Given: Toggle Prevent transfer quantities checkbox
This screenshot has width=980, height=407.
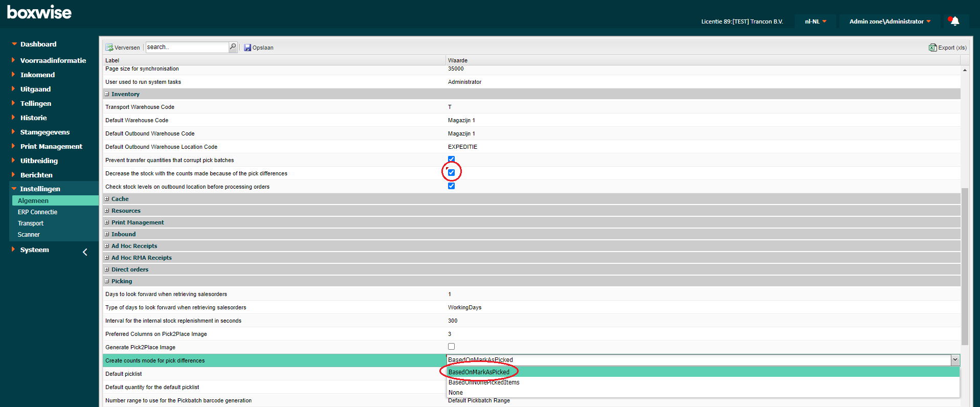Looking at the screenshot, I should point(451,159).
